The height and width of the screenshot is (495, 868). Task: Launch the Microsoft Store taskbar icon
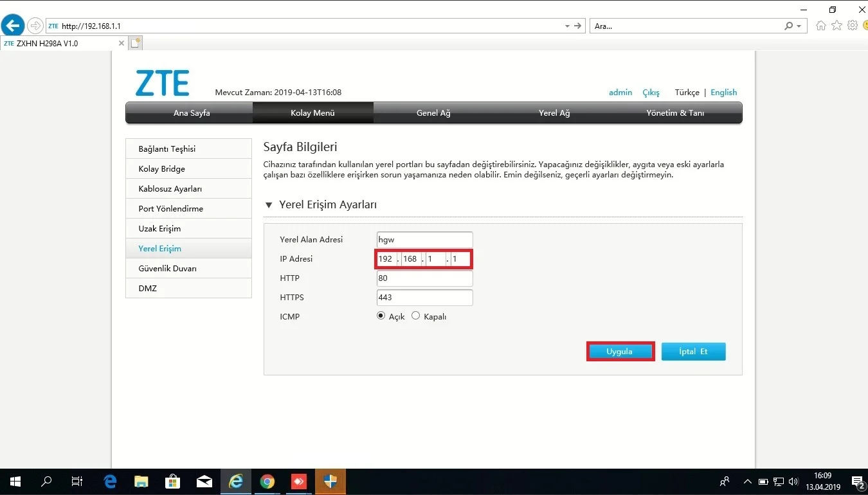pos(172,482)
